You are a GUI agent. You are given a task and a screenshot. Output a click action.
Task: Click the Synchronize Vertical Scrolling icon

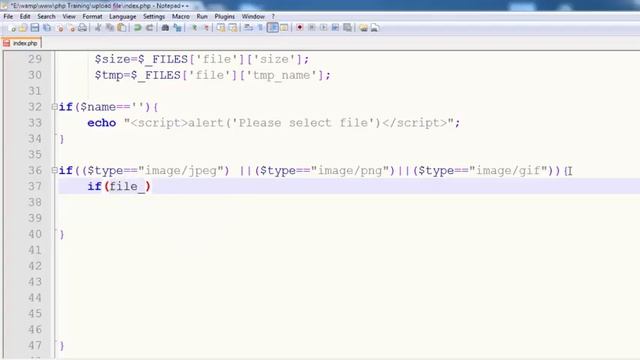click(x=221, y=28)
